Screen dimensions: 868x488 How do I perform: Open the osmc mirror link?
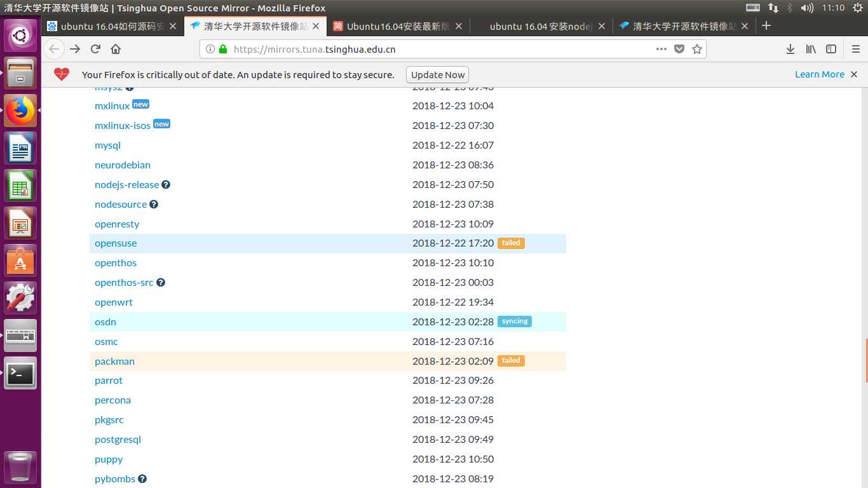106,341
